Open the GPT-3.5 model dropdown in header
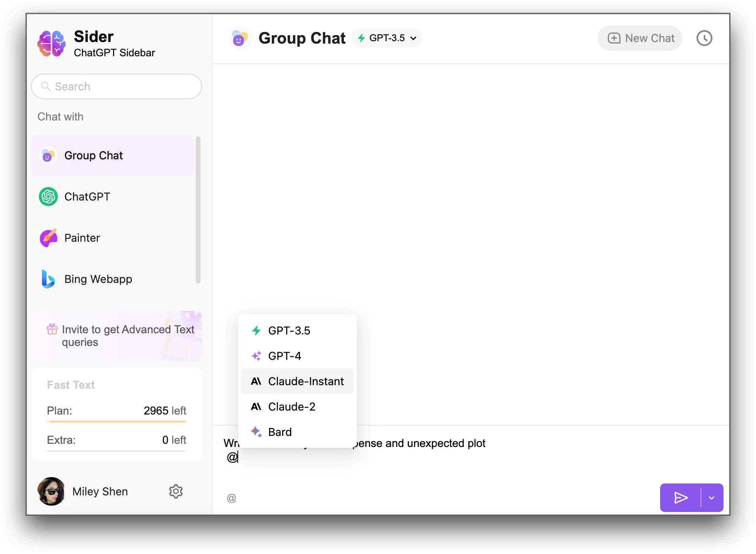The width and height of the screenshot is (756, 554). [x=387, y=38]
